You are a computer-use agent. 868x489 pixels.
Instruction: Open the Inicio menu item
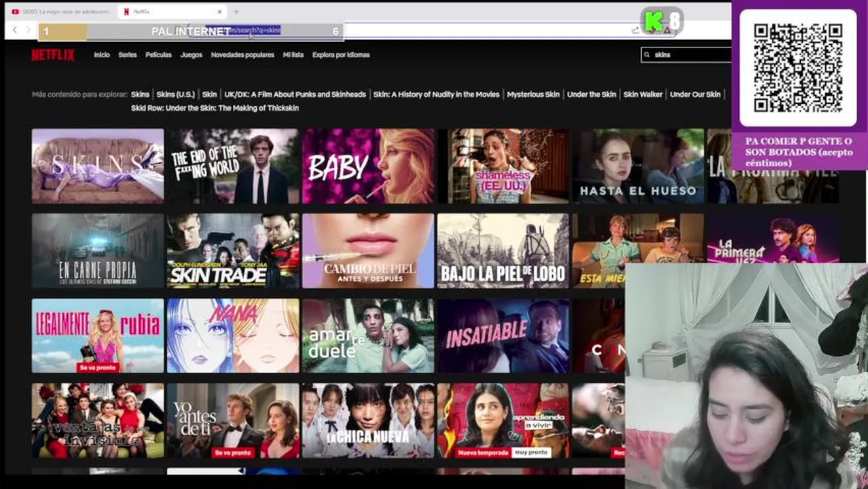point(102,55)
